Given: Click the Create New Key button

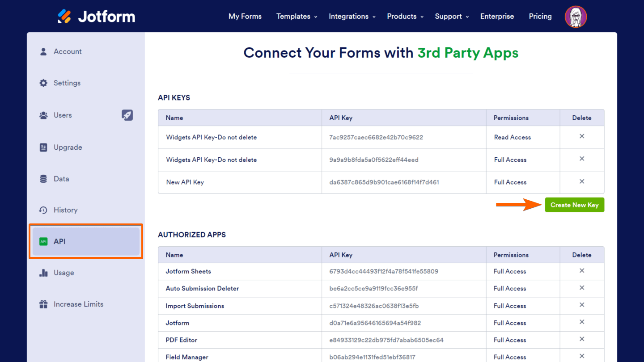Looking at the screenshot, I should click(574, 205).
